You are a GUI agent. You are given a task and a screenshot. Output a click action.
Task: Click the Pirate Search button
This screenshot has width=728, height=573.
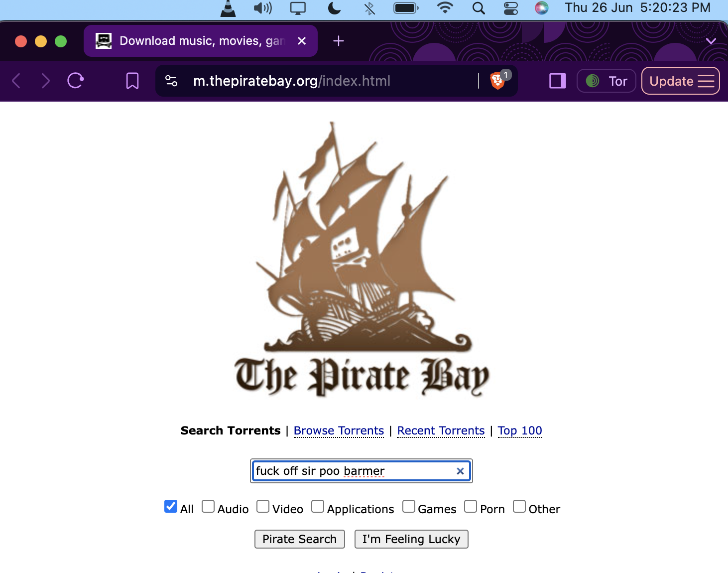coord(300,539)
